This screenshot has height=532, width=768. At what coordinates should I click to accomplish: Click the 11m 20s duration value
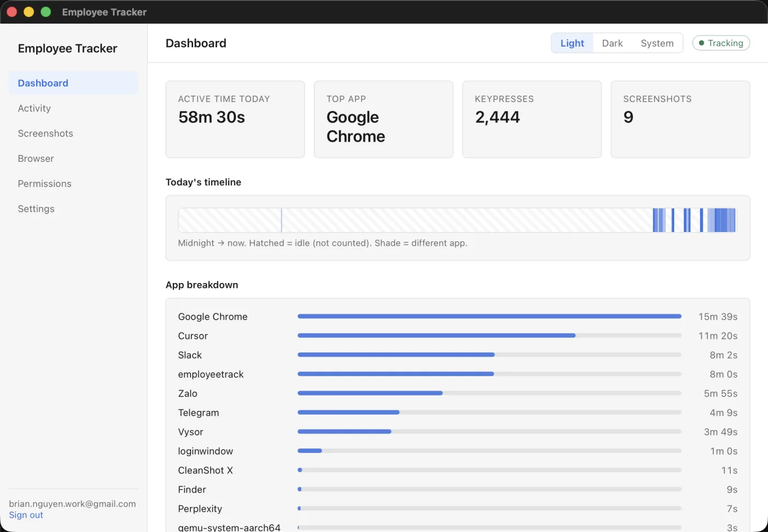[718, 336]
